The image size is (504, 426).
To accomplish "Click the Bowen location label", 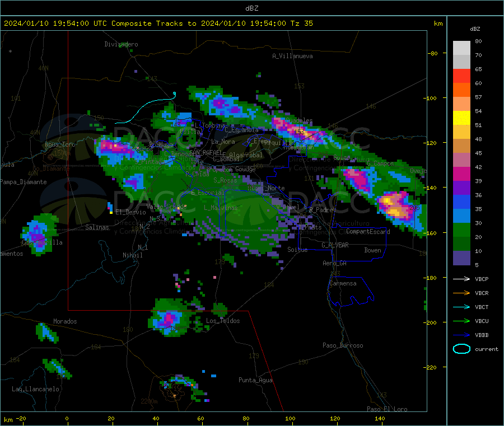I will pyautogui.click(x=372, y=250).
